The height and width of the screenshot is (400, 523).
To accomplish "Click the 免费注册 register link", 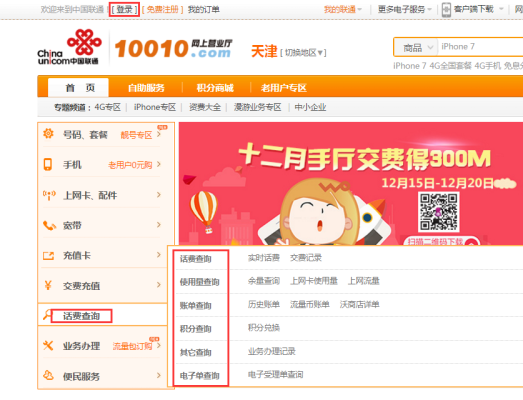I will pos(162,9).
